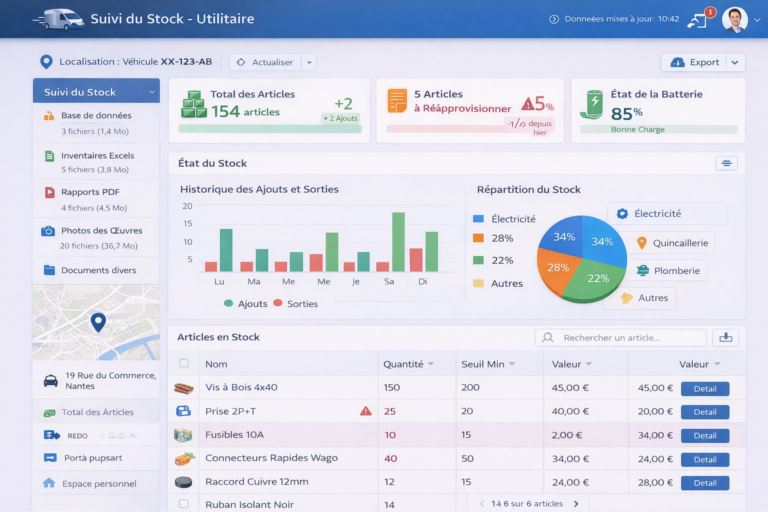Open the État du Stock panel options icon

(x=726, y=163)
